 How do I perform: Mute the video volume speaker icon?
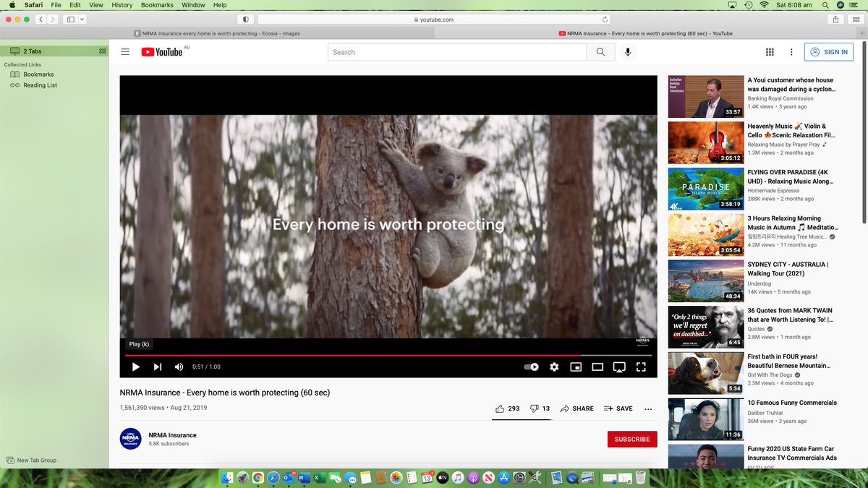pyautogui.click(x=179, y=367)
